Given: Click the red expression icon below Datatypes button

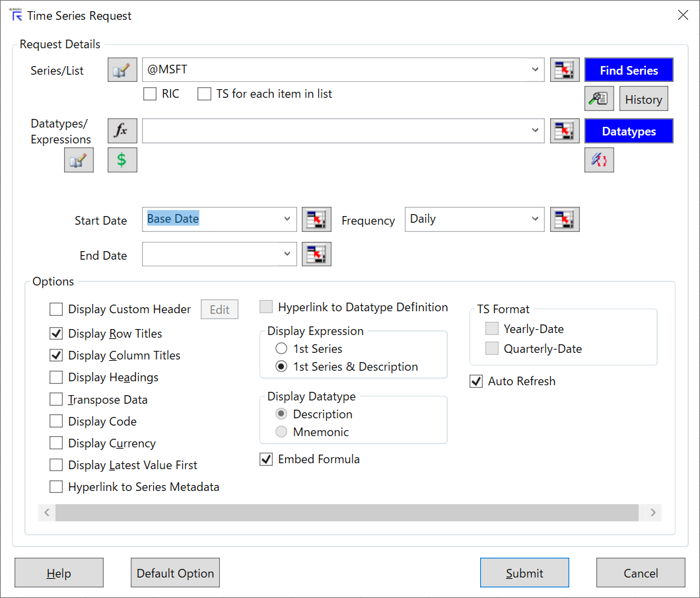Looking at the screenshot, I should 599,159.
